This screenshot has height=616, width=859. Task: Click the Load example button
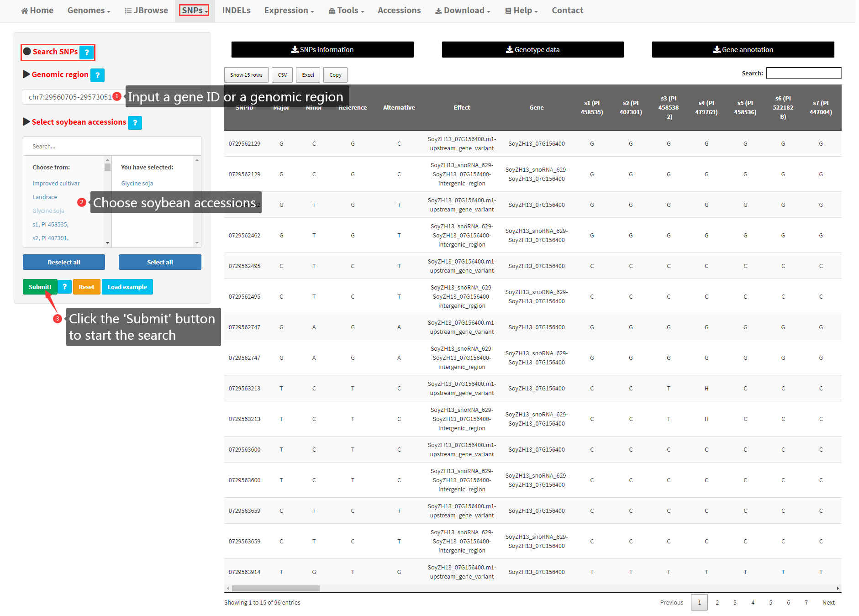[x=127, y=287]
